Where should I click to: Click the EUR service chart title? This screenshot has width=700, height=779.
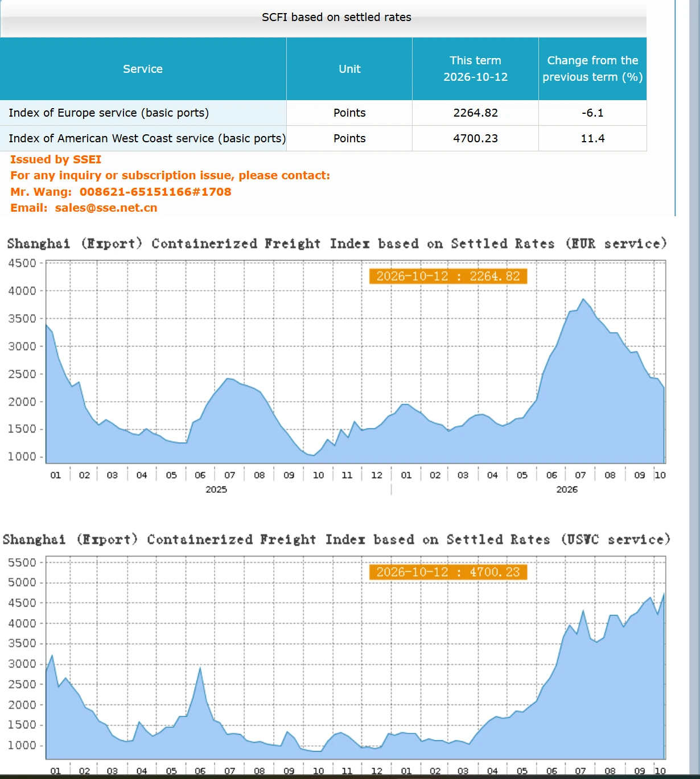pos(337,244)
